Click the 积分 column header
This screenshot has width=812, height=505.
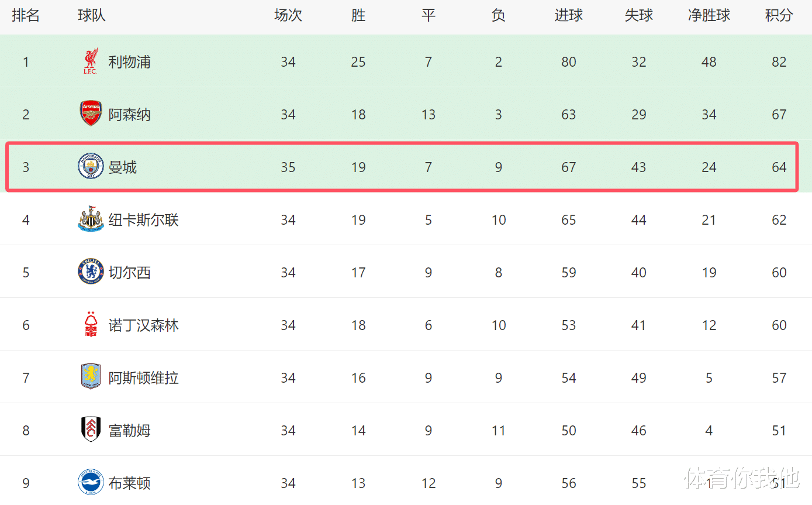pyautogui.click(x=779, y=16)
